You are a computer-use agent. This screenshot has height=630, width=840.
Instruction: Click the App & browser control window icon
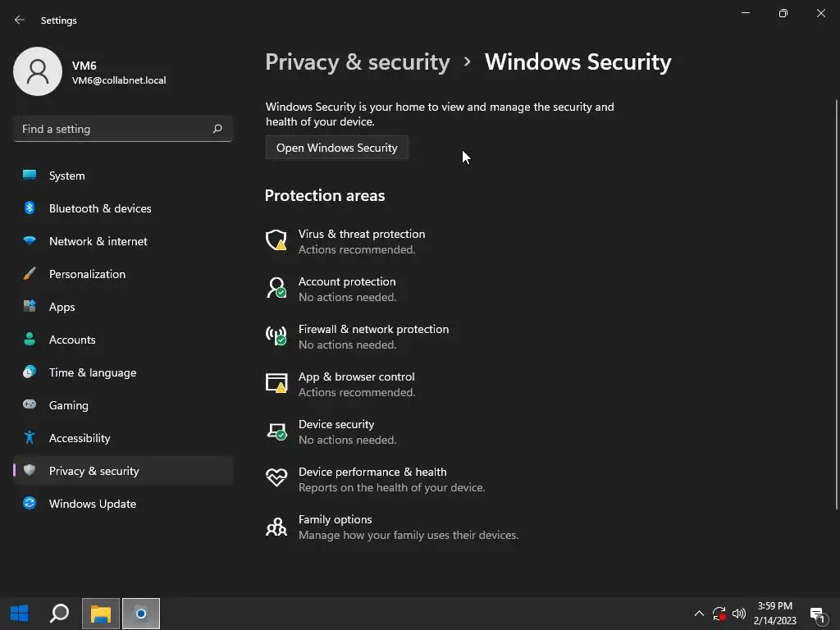point(276,383)
